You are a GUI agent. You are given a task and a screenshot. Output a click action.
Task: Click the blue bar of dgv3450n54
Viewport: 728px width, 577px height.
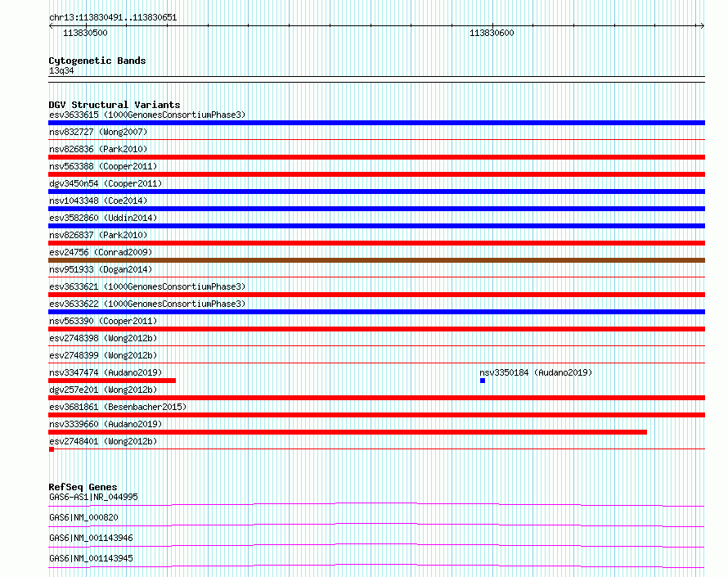point(376,192)
